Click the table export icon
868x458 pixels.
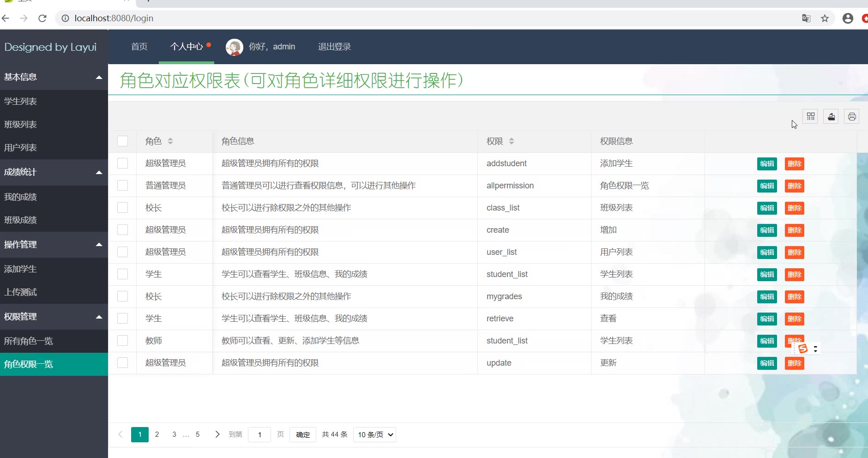pos(831,117)
